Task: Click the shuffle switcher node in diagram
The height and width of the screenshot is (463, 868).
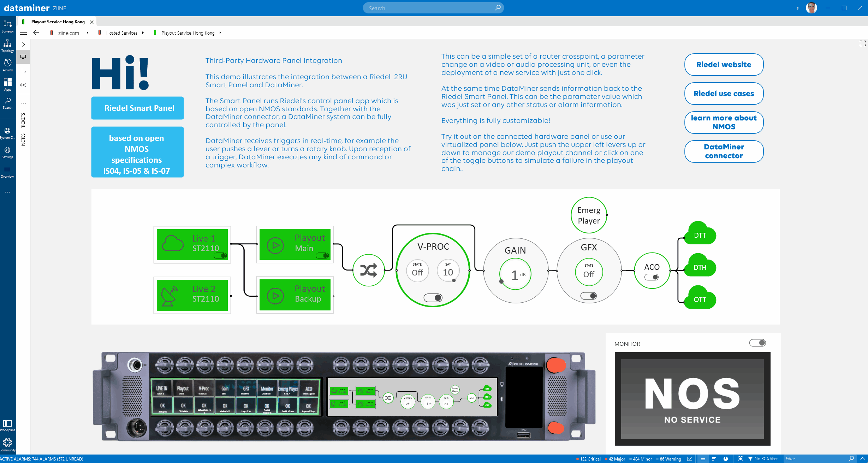Action: [368, 271]
